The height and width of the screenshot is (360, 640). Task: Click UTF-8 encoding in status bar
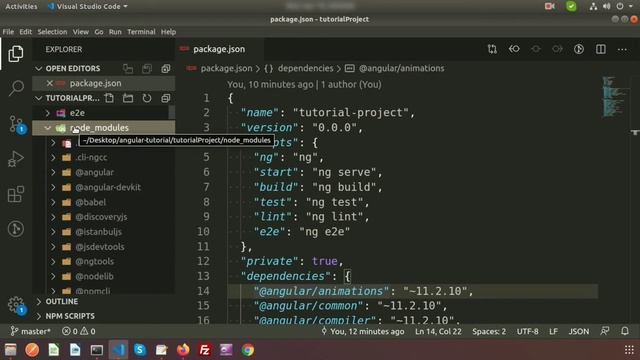click(527, 331)
